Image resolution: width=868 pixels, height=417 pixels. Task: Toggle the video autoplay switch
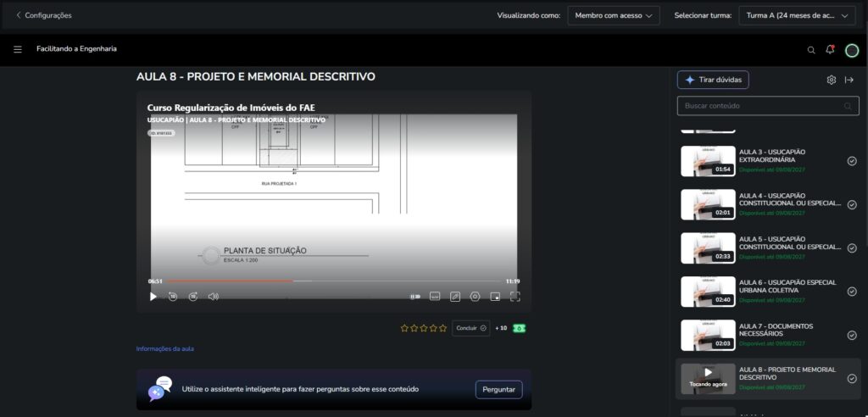pos(415,297)
